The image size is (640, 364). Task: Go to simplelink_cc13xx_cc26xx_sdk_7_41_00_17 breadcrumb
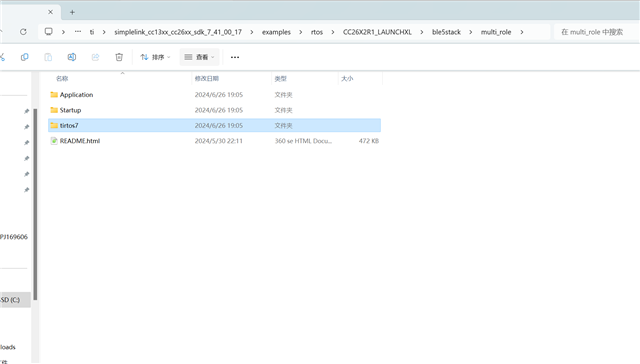pyautogui.click(x=178, y=32)
